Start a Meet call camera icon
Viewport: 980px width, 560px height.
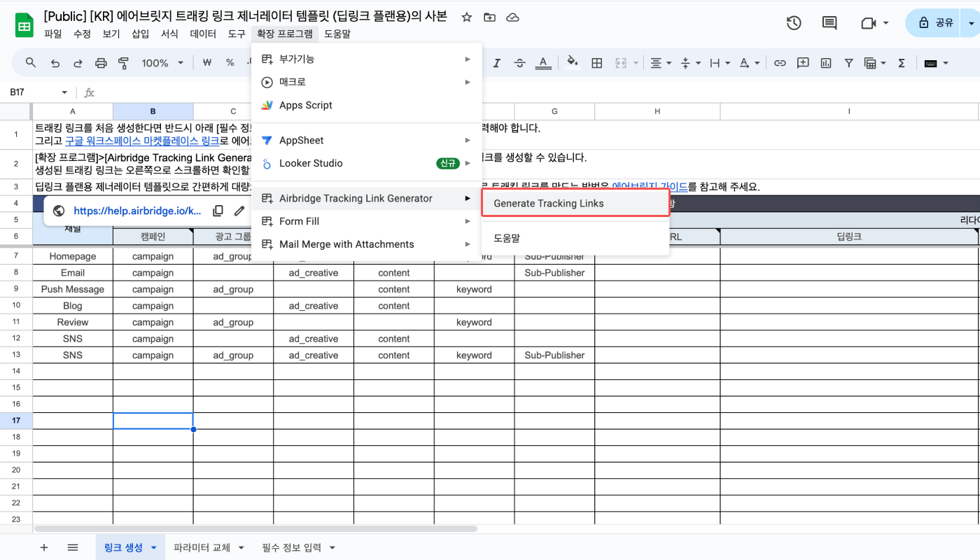[x=869, y=23]
